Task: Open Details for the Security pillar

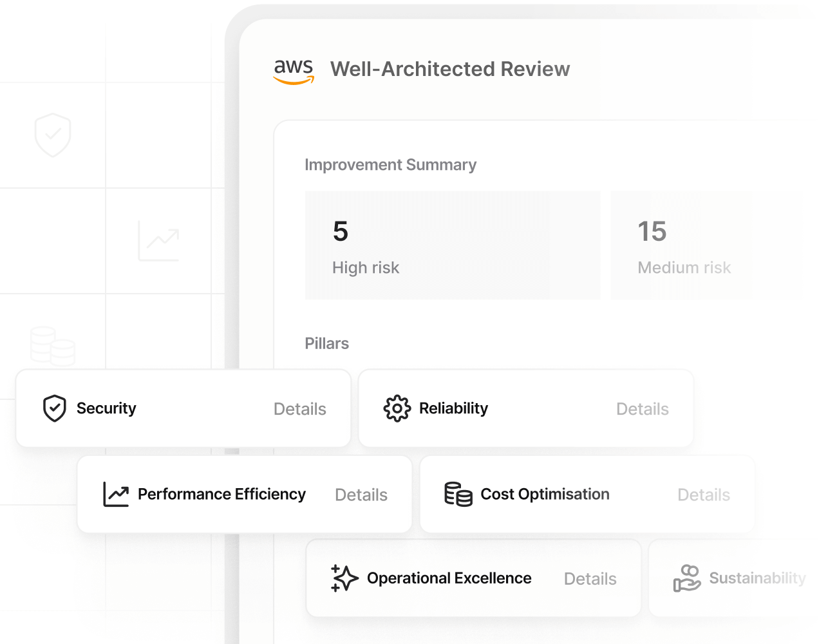Action: coord(299,409)
